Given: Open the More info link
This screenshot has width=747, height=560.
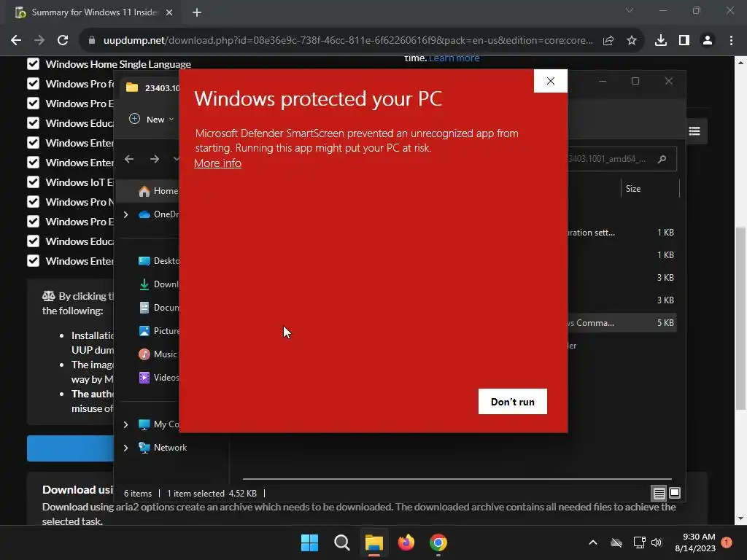Looking at the screenshot, I should [x=217, y=163].
